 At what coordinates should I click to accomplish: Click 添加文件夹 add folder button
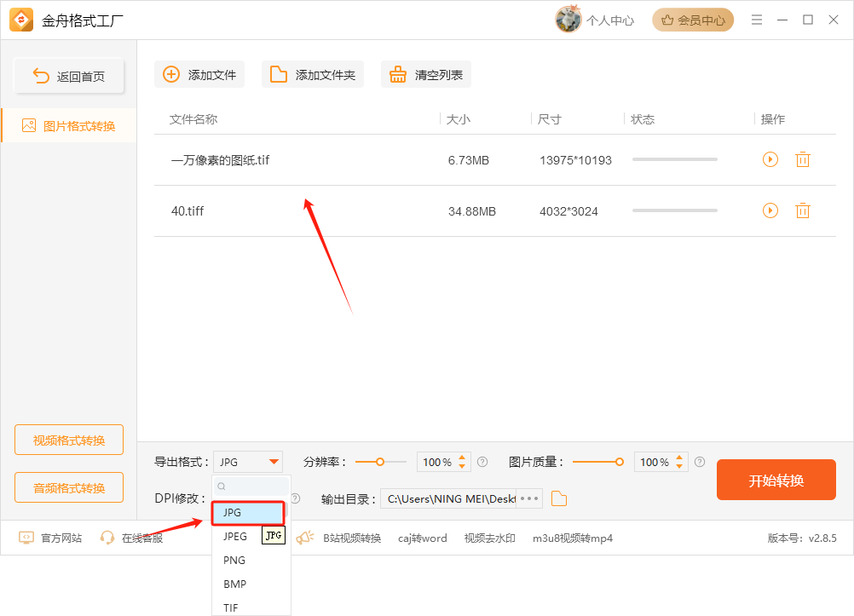coord(313,75)
